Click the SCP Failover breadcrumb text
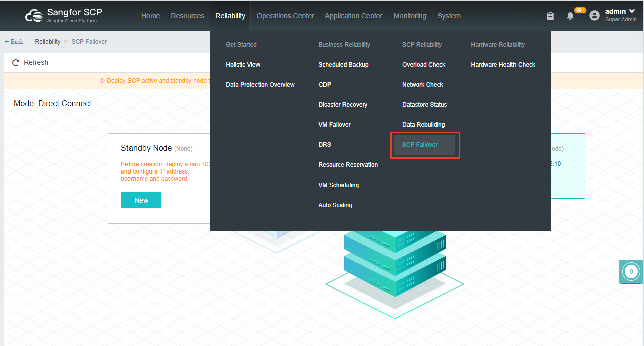Image resolution: width=644 pixels, height=346 pixels. pos(89,41)
